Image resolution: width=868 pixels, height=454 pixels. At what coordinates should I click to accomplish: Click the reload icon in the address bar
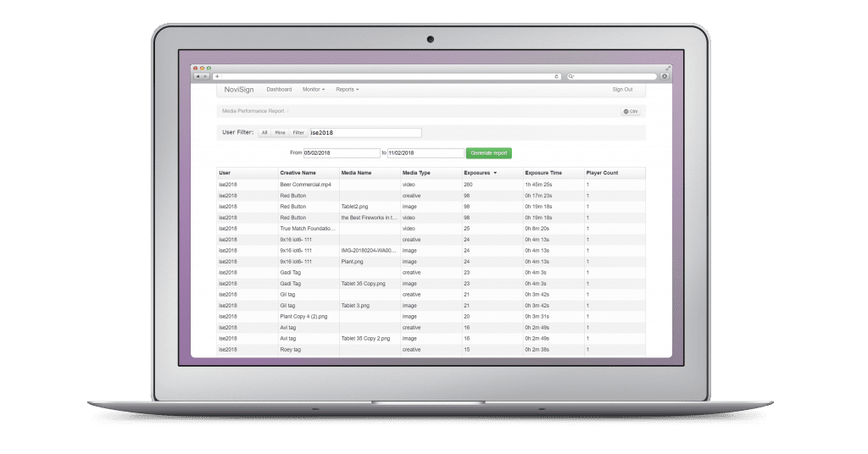click(556, 76)
